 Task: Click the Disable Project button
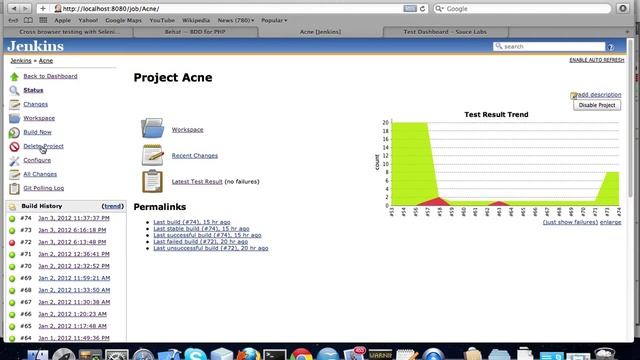pos(597,105)
